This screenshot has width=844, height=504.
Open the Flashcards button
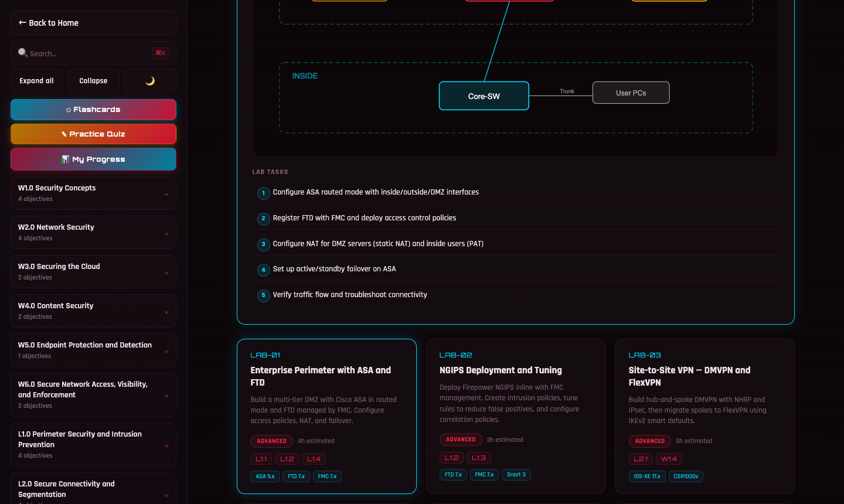tap(93, 110)
